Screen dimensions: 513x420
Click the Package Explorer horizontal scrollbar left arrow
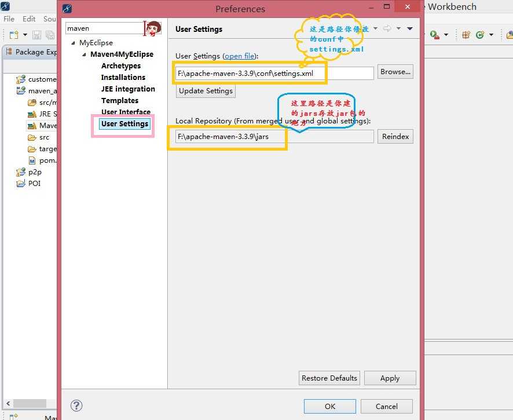[8, 403]
